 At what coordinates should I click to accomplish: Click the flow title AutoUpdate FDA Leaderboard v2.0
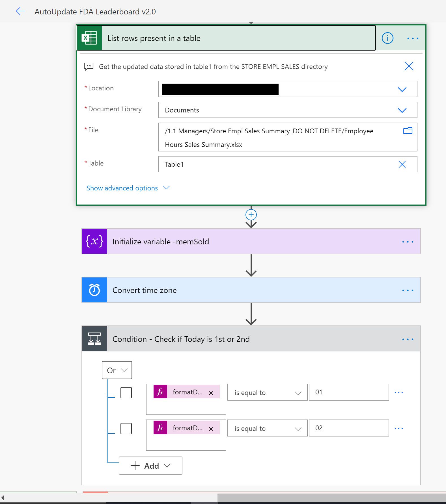pyautogui.click(x=95, y=12)
